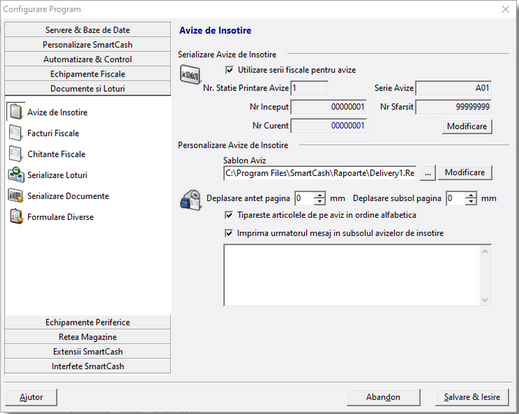The height and width of the screenshot is (414, 519).
Task: Click the Nr. Statie Printare Avize field
Action: [309, 88]
